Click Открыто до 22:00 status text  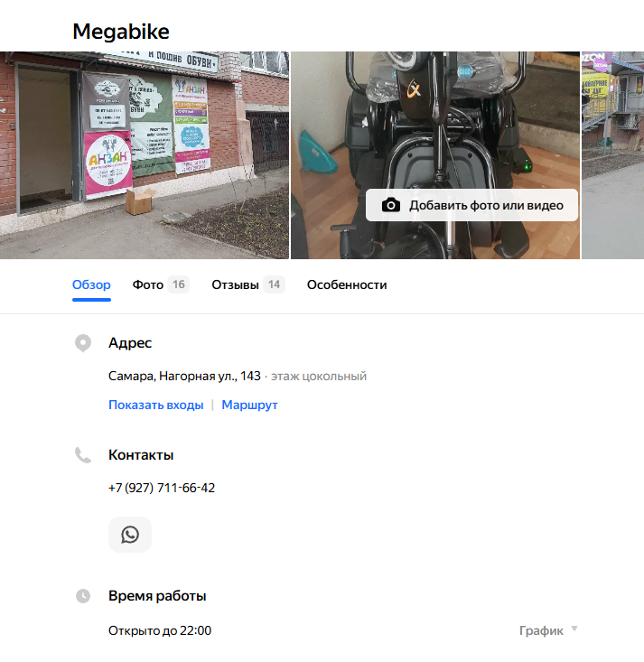coord(160,630)
